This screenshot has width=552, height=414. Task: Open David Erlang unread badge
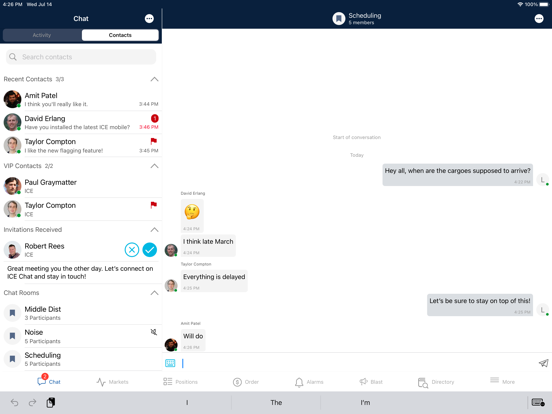pyautogui.click(x=155, y=118)
